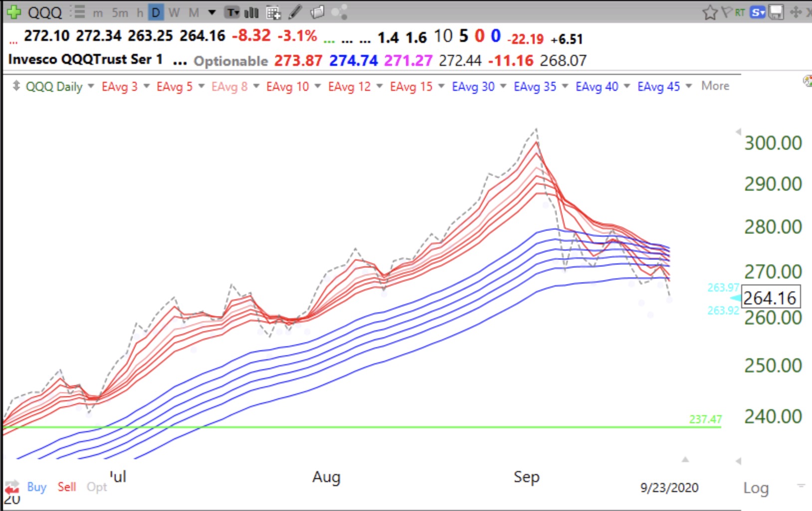Click the EAvg 30 indicator label
This screenshot has width=812, height=511.
click(473, 86)
